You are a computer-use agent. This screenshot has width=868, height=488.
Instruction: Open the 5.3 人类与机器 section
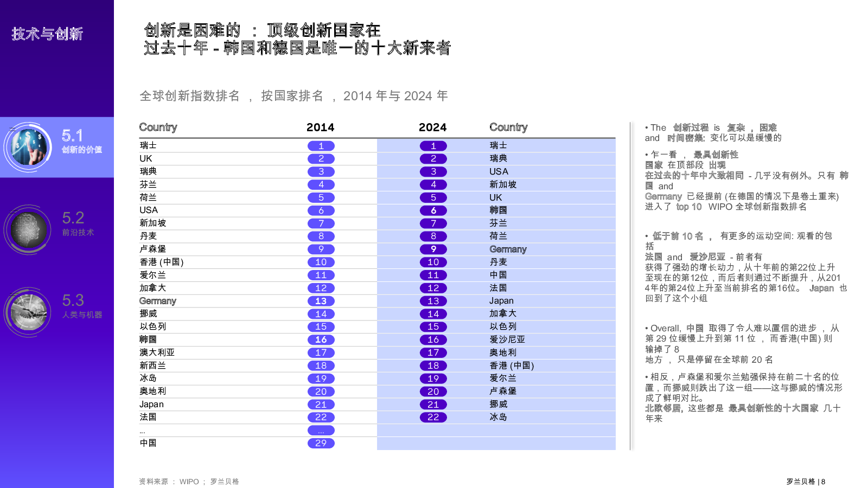[82, 306]
